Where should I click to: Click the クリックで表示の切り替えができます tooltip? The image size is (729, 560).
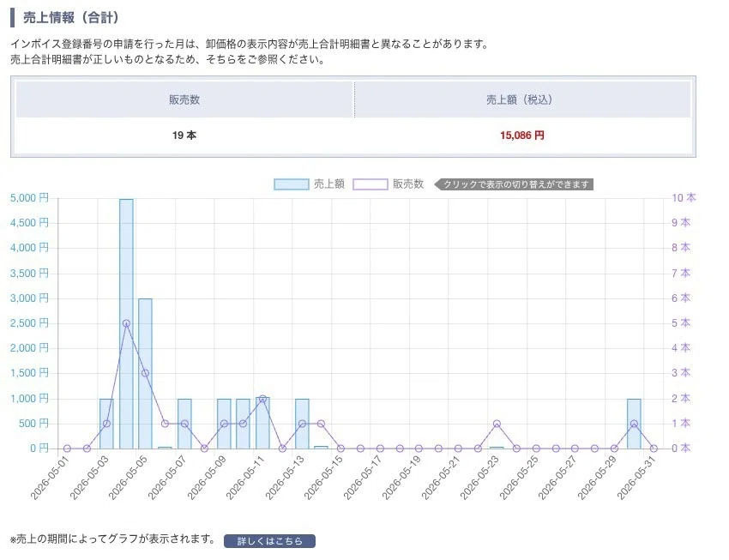[514, 184]
